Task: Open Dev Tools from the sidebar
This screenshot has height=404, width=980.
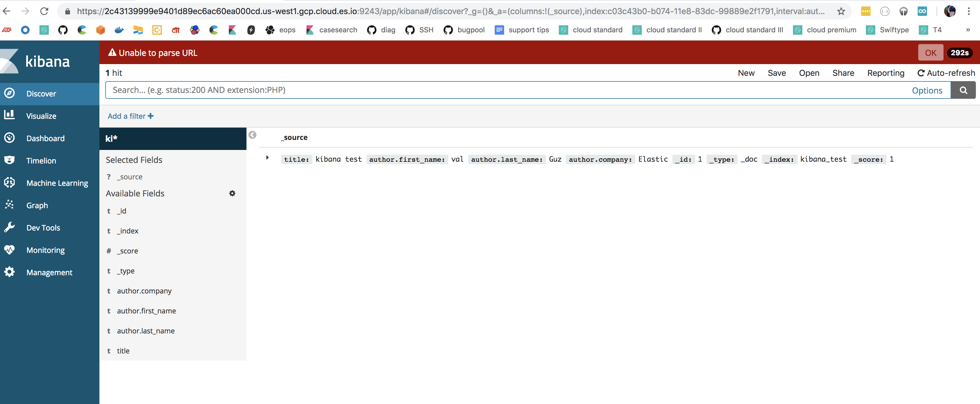Action: pos(43,228)
